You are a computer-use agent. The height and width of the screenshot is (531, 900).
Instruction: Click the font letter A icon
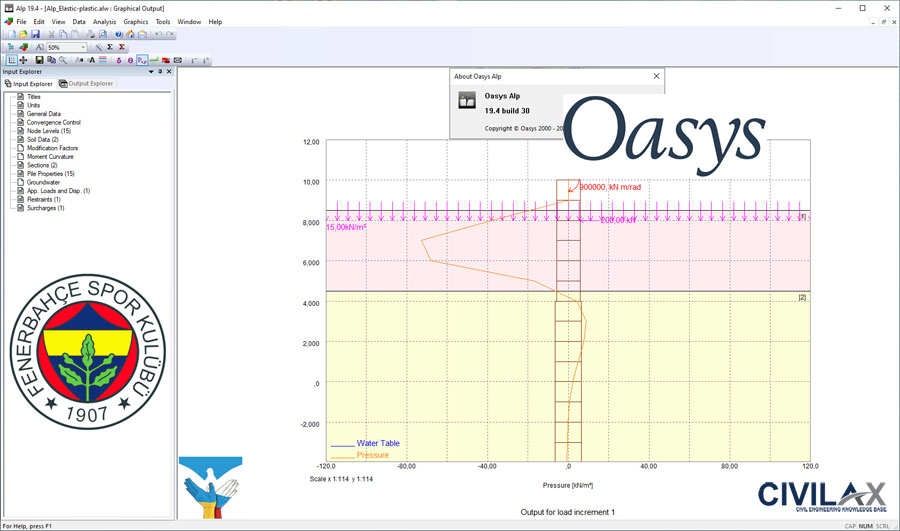click(x=91, y=60)
